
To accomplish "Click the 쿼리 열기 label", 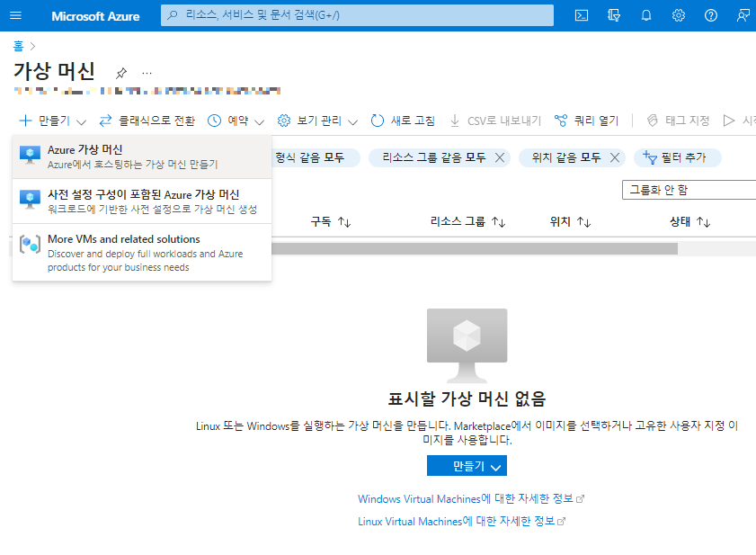I will (x=596, y=121).
